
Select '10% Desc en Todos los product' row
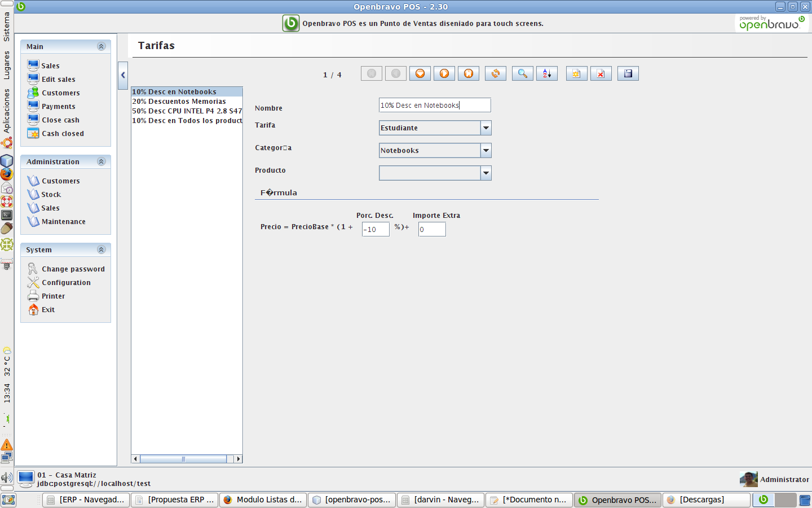[x=187, y=120]
